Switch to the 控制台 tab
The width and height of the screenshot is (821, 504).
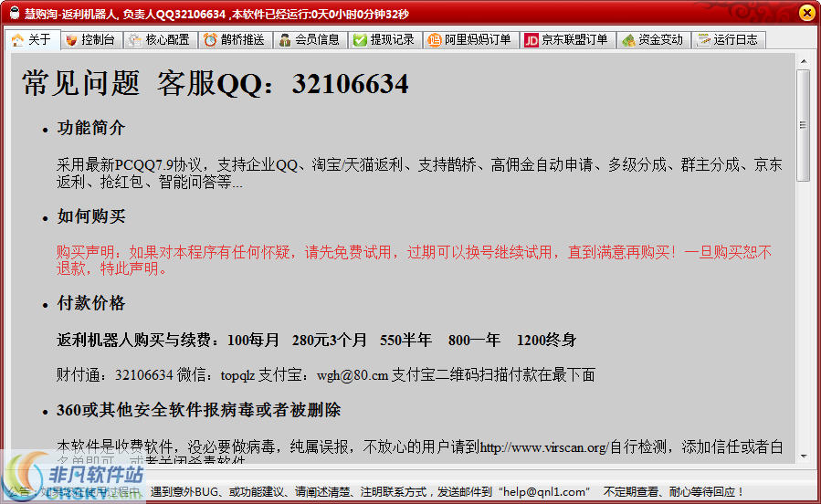tap(92, 40)
